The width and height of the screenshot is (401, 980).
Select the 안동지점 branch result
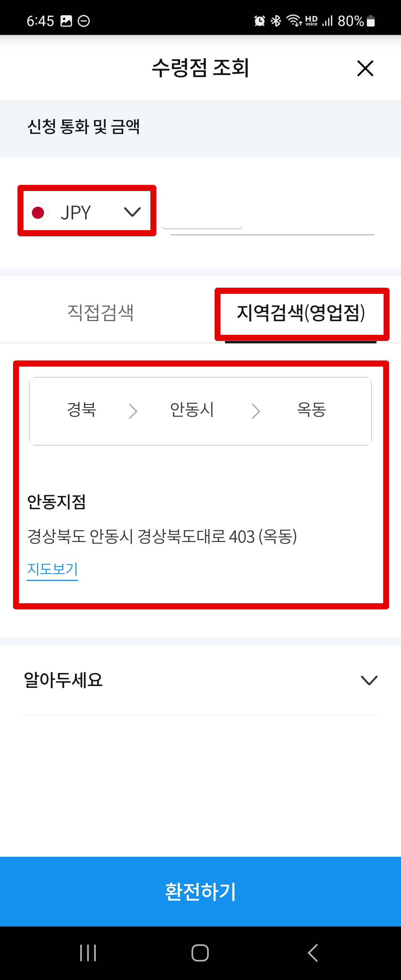(56, 502)
